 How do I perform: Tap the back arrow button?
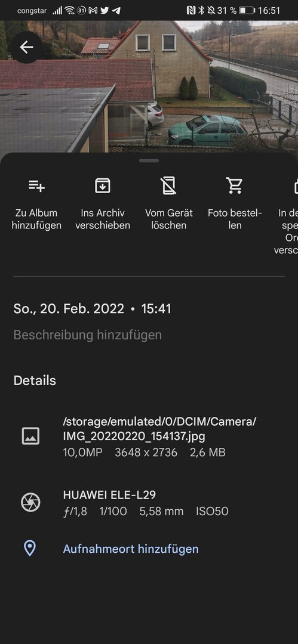click(x=26, y=47)
